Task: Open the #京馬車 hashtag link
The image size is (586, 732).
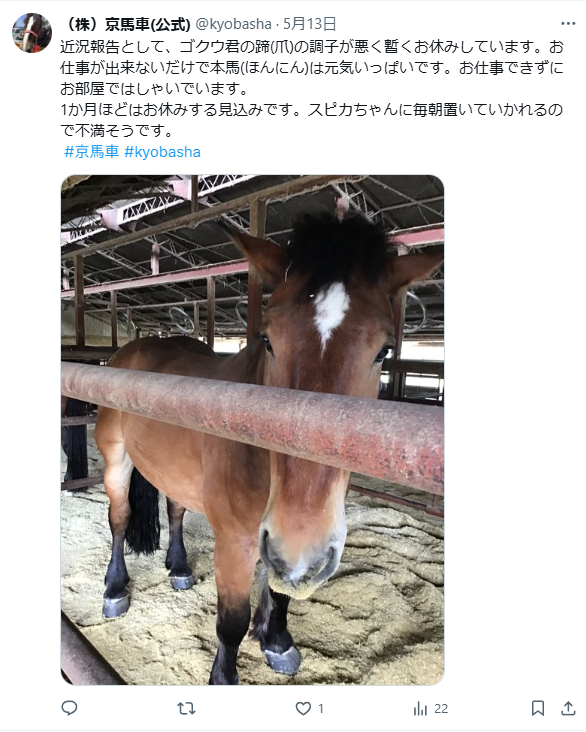Action: click(x=92, y=152)
